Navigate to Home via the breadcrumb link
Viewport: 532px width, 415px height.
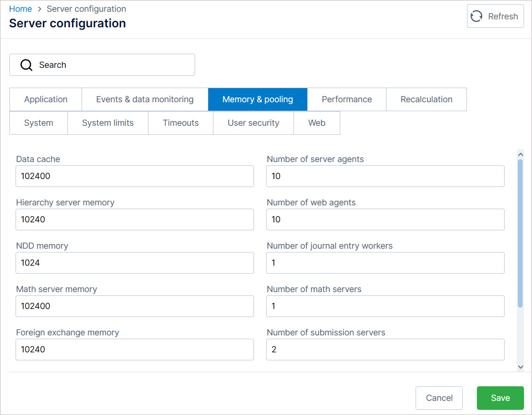20,8
